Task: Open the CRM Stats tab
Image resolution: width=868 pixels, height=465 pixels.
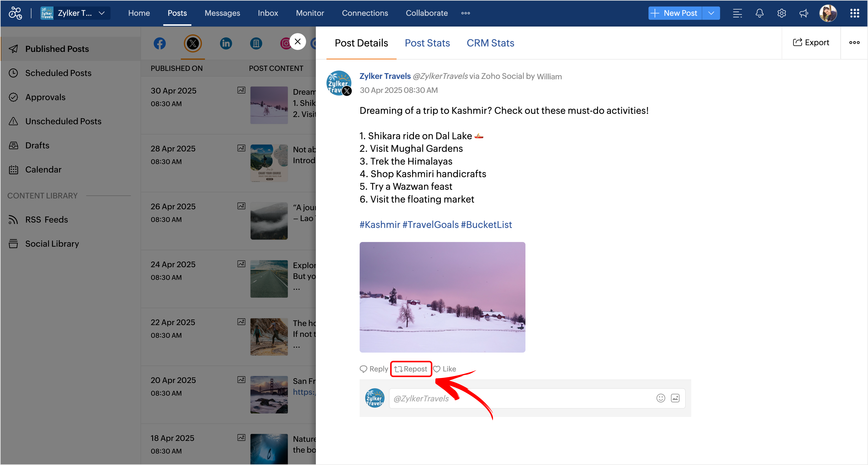Action: point(490,43)
